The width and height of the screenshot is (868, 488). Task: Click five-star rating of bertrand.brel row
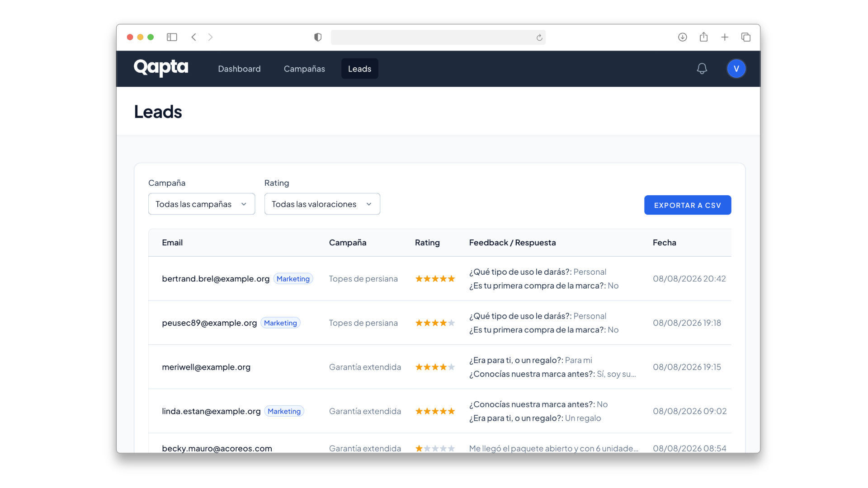pos(435,279)
